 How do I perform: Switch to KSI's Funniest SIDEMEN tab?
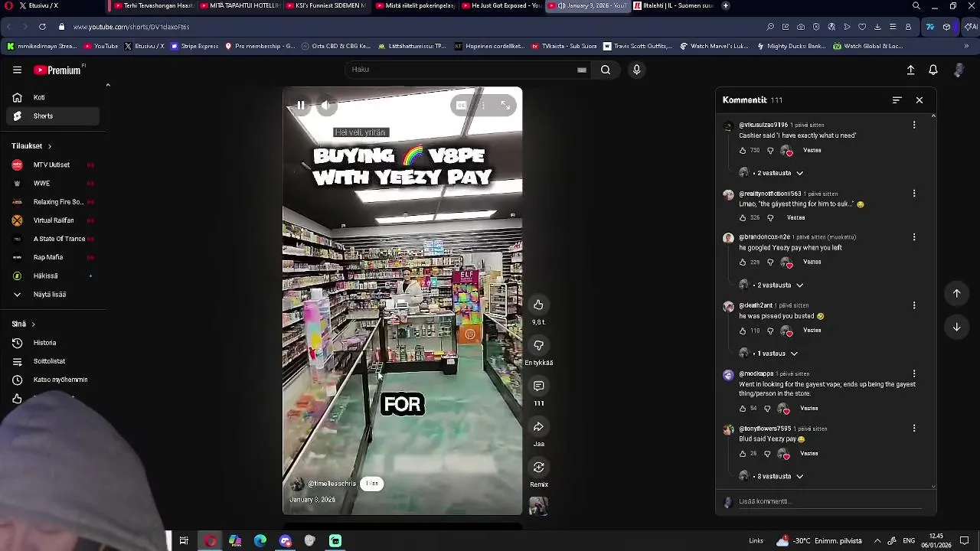pyautogui.click(x=325, y=5)
